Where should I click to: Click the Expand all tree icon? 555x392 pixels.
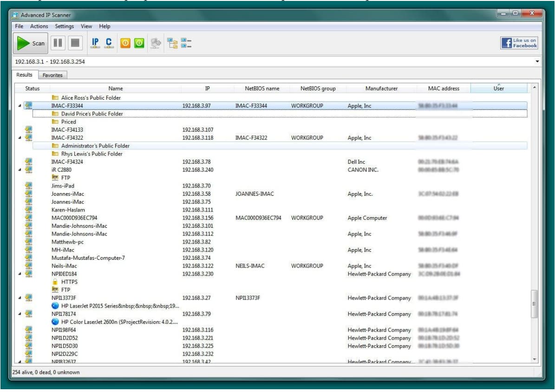point(173,43)
